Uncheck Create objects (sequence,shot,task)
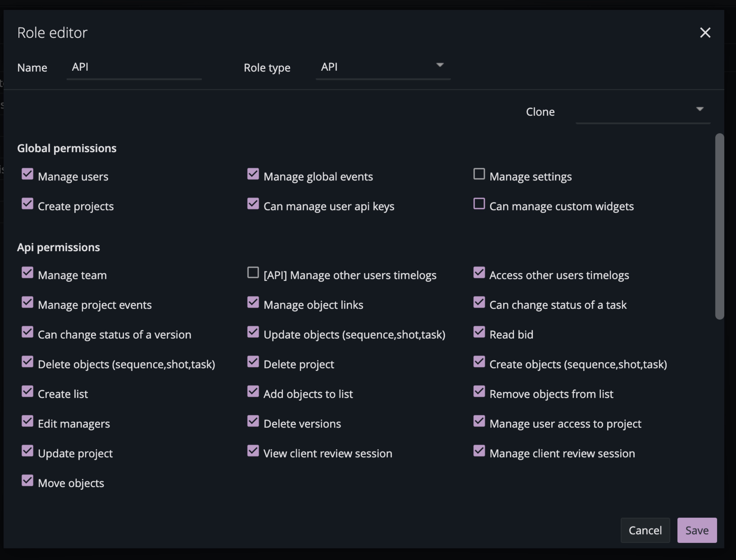Viewport: 736px width, 560px height. (479, 362)
